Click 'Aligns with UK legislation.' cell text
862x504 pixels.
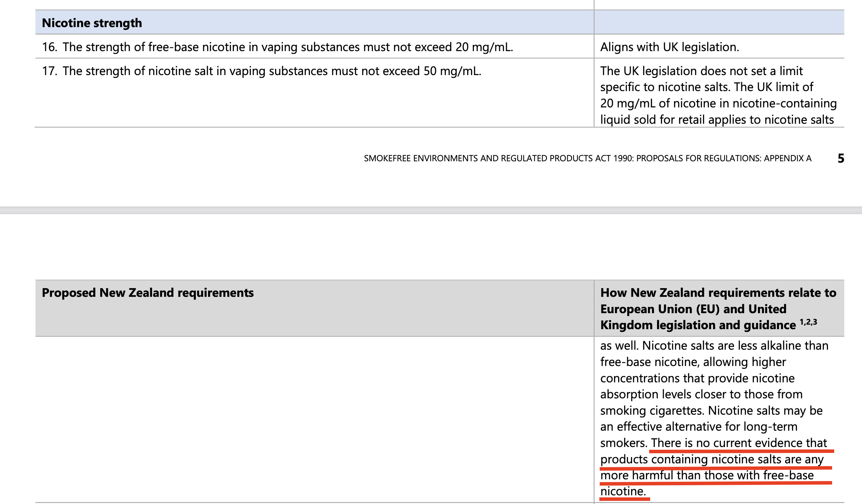click(x=669, y=47)
